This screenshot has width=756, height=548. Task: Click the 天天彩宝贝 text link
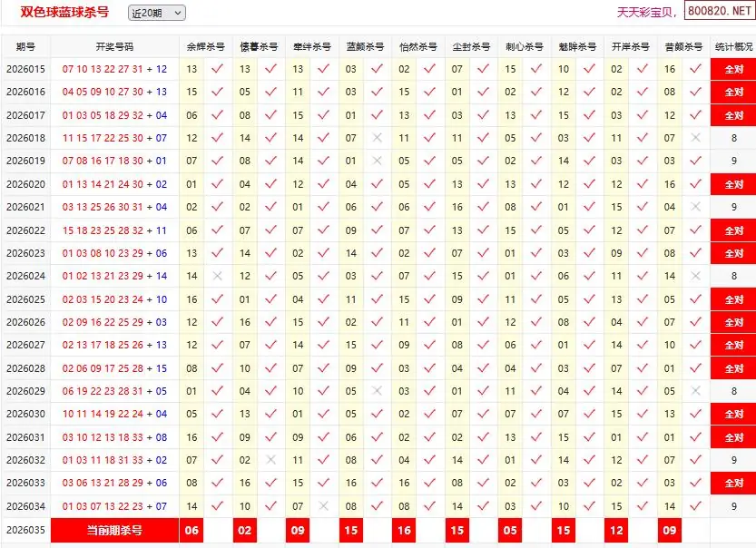[x=647, y=13]
